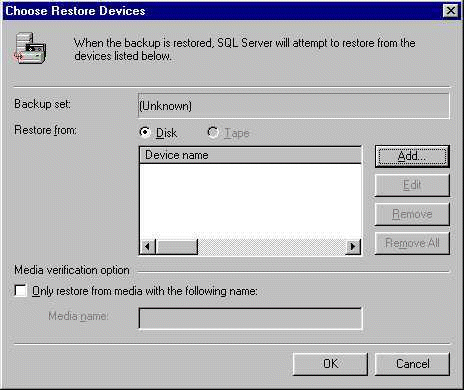Click the Add... button
Screen dimensions: 464x390
[x=412, y=156]
